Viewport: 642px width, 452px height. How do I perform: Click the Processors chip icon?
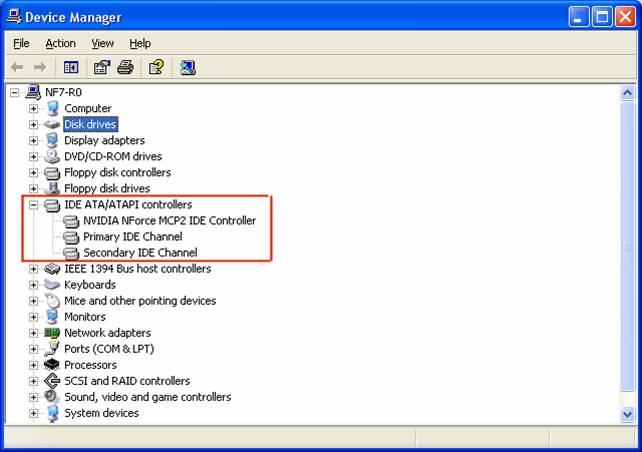coord(52,365)
